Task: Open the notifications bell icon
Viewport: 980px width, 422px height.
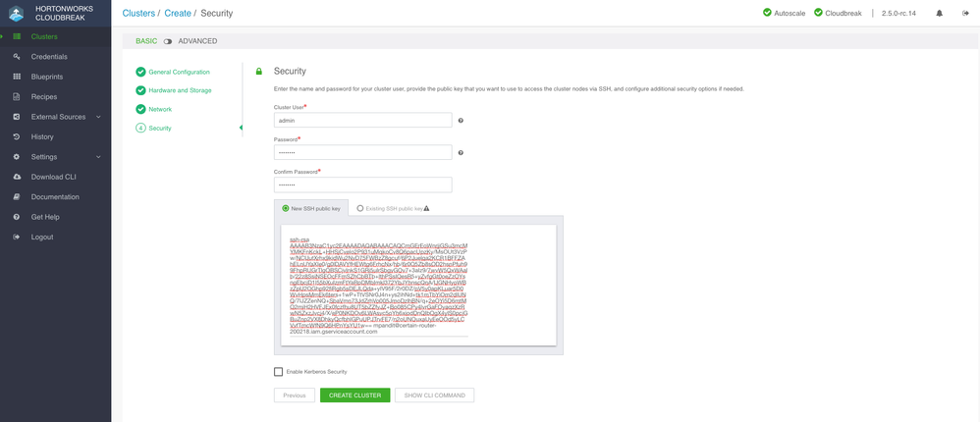Action: tap(940, 13)
